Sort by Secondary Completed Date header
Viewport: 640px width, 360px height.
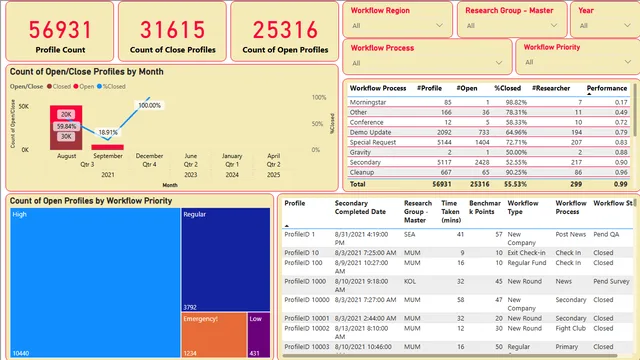360,207
